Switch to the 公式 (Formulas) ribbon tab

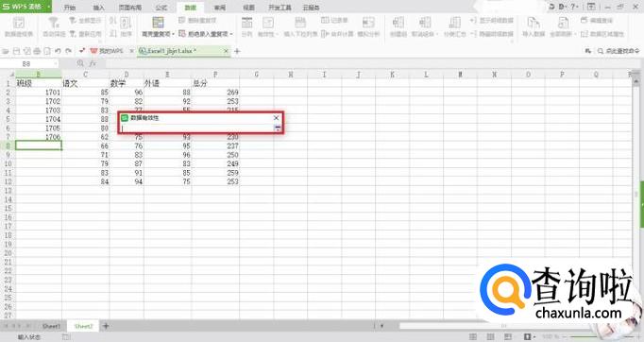pos(161,8)
